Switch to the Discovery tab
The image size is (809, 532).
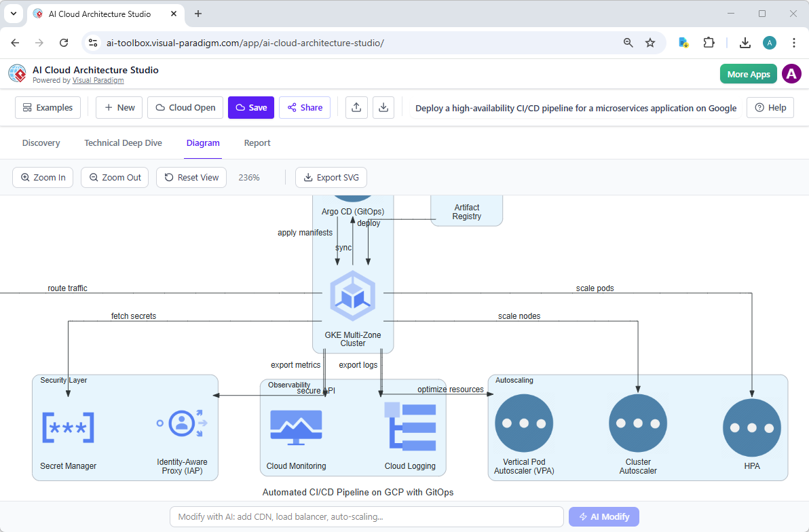coord(41,142)
